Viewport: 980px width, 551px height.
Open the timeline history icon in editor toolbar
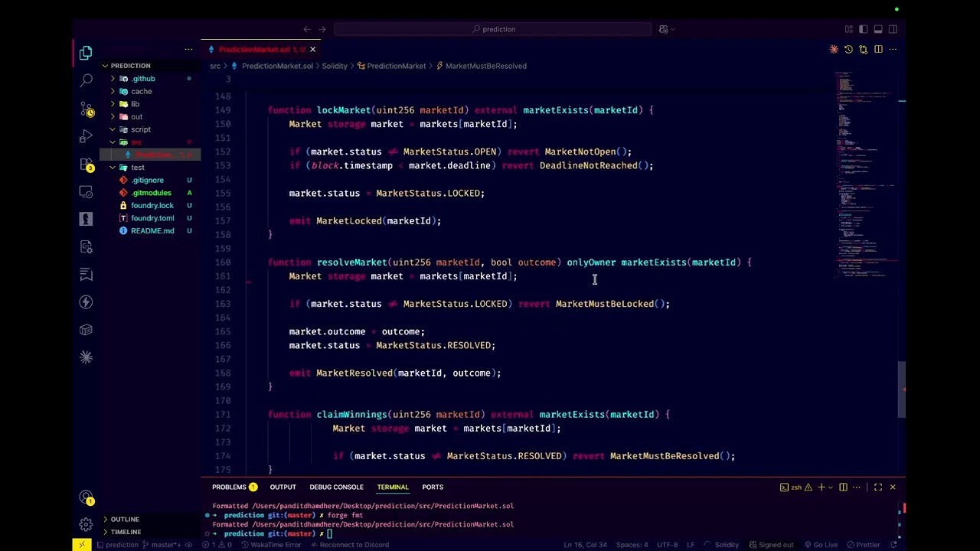coord(848,49)
